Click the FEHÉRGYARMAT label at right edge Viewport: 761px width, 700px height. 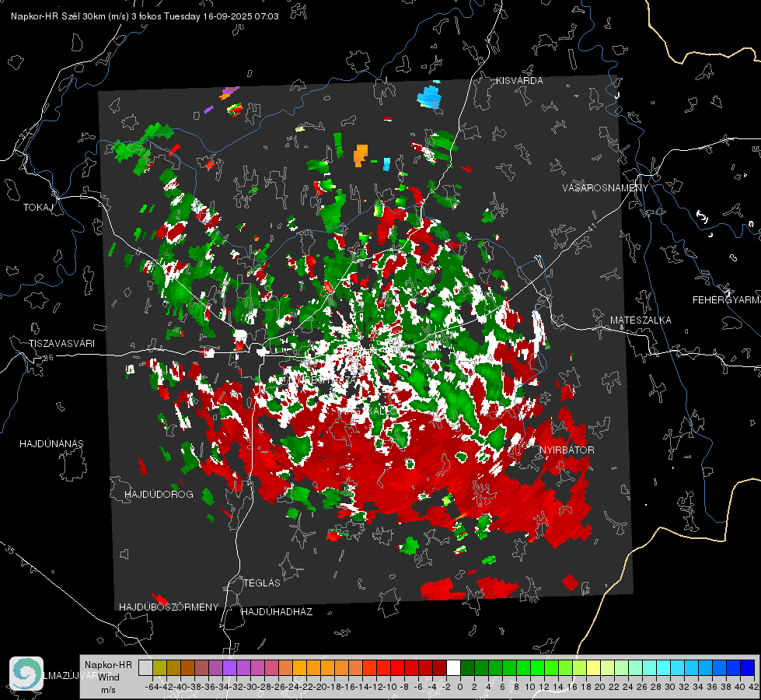pos(726,300)
